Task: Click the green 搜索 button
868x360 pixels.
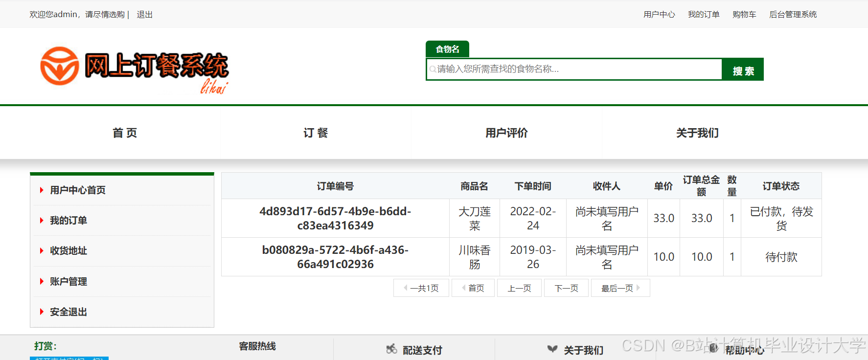Action: tap(743, 69)
